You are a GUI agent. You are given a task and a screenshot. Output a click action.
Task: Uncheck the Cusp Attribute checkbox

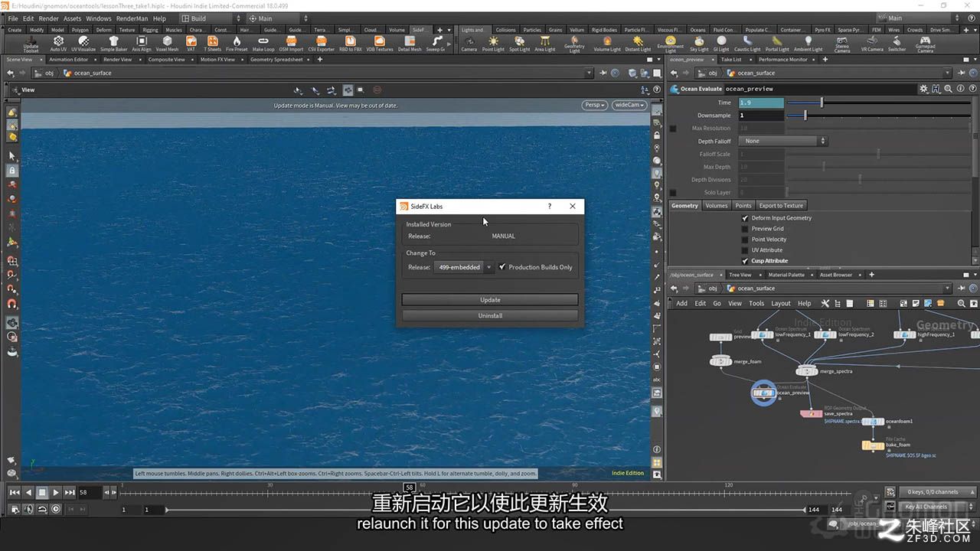(745, 261)
